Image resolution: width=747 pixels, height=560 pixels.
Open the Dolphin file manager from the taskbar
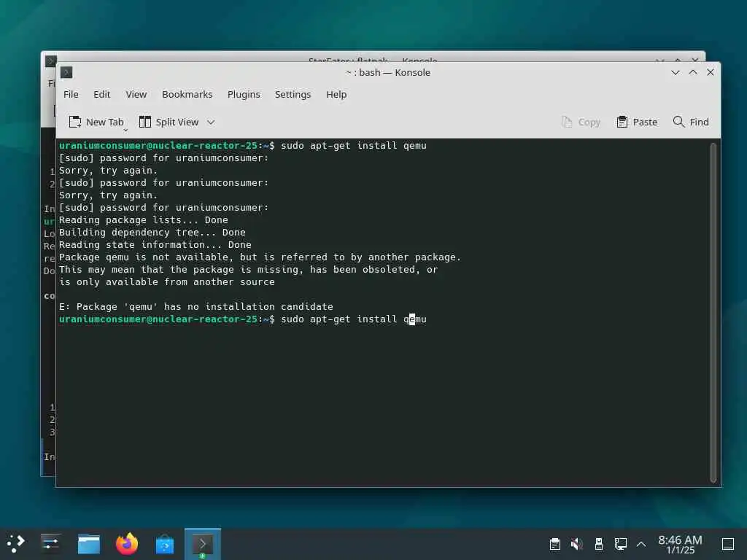pos(88,544)
